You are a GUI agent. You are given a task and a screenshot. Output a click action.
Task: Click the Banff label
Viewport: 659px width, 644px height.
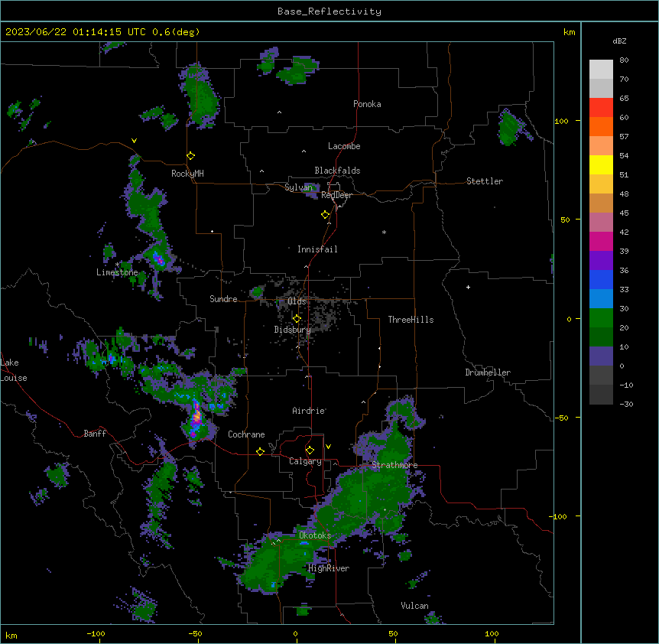[x=95, y=434]
